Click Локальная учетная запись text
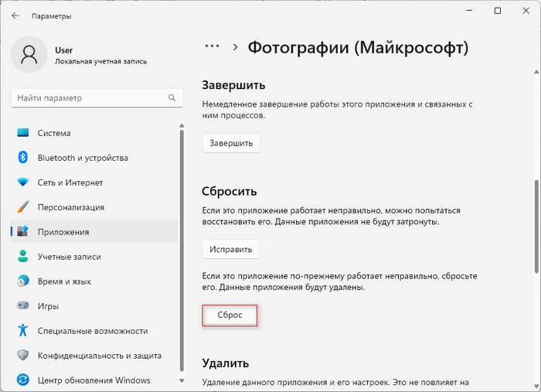Viewport: 541px width, 392px height. (101, 61)
